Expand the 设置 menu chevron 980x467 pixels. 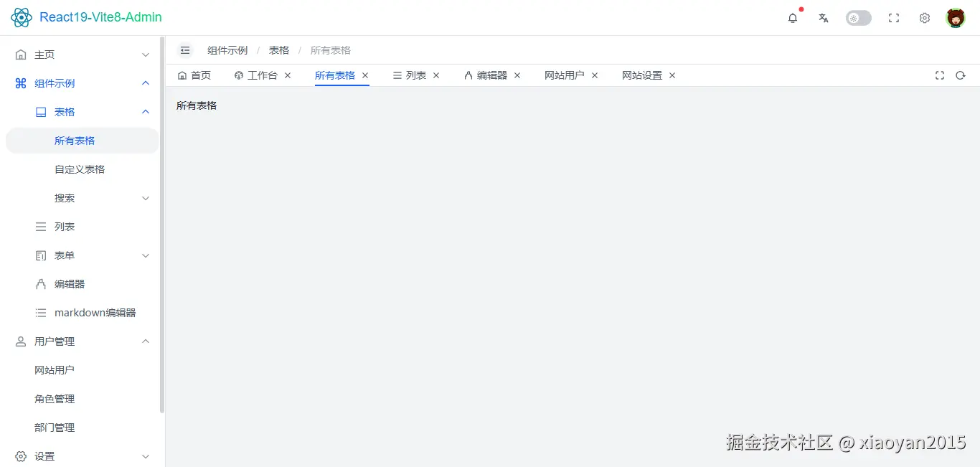146,456
